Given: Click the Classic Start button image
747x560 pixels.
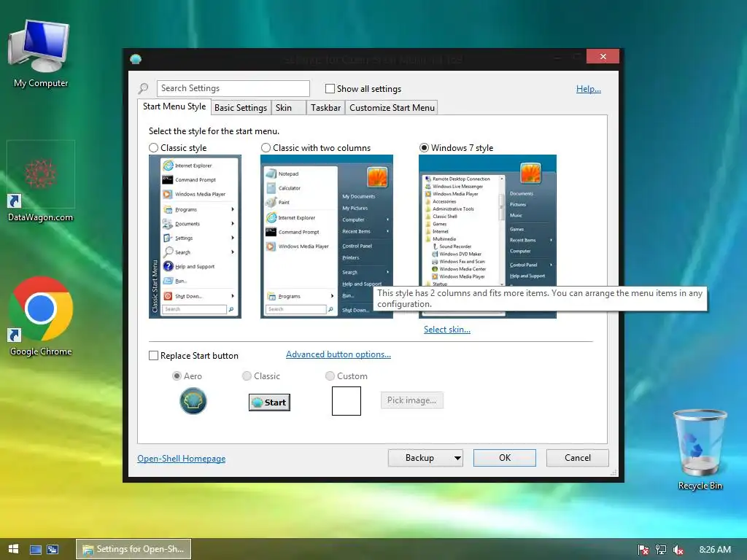Looking at the screenshot, I should pos(269,402).
